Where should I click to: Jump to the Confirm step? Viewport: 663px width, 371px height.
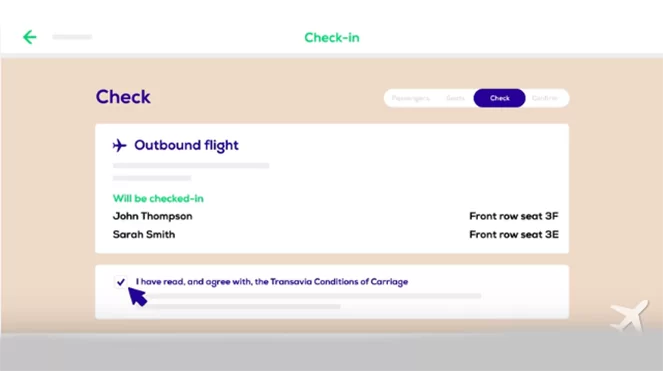click(545, 98)
